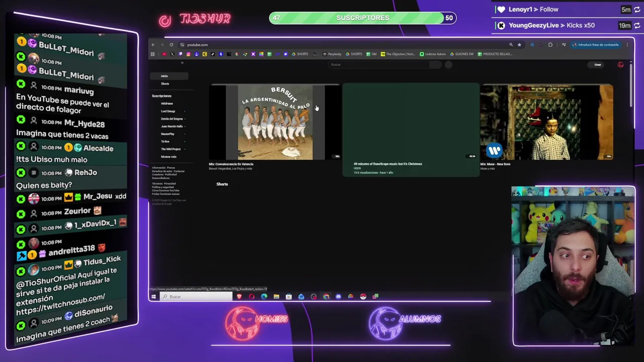This screenshot has height=362, width=644.
Task: Open the GUIONES SW bookmark
Action: 462,54
